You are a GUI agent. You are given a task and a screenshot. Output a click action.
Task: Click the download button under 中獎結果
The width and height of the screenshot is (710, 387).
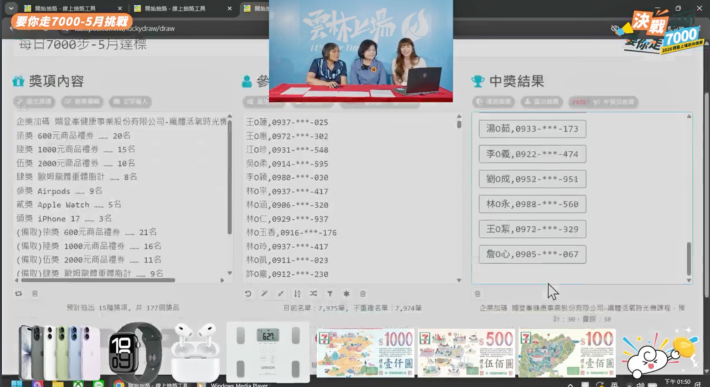pyautogui.click(x=542, y=102)
